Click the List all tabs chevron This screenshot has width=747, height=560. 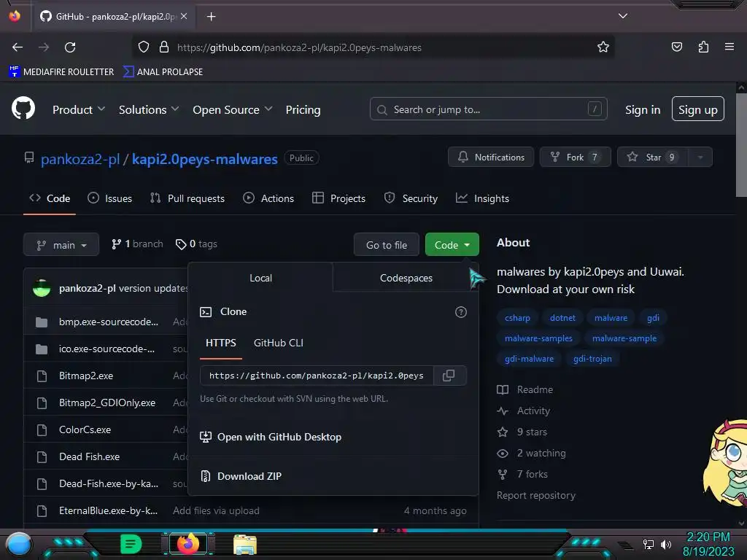click(x=623, y=16)
